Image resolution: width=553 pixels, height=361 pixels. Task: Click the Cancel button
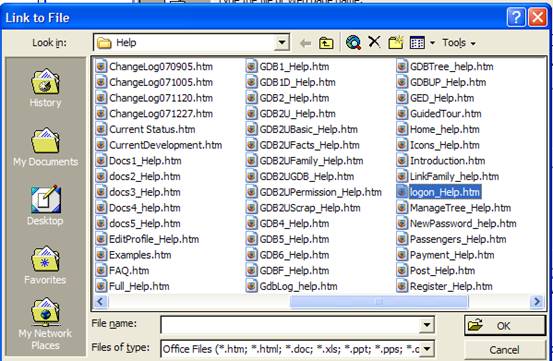505,350
